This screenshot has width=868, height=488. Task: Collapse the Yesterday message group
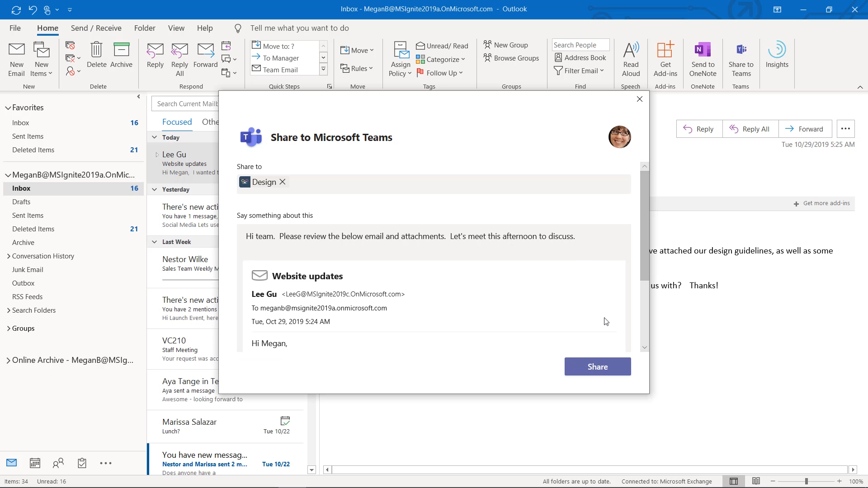click(155, 189)
